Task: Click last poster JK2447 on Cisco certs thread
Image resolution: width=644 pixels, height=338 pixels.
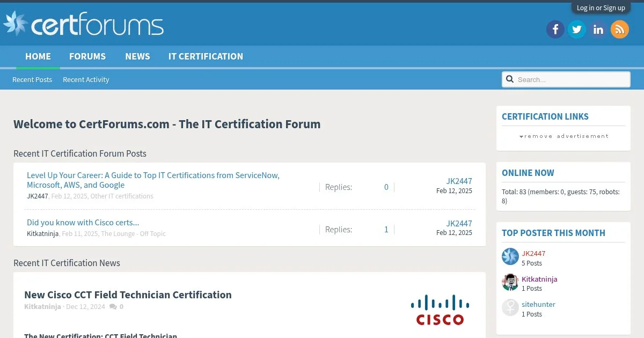Action: point(459,223)
